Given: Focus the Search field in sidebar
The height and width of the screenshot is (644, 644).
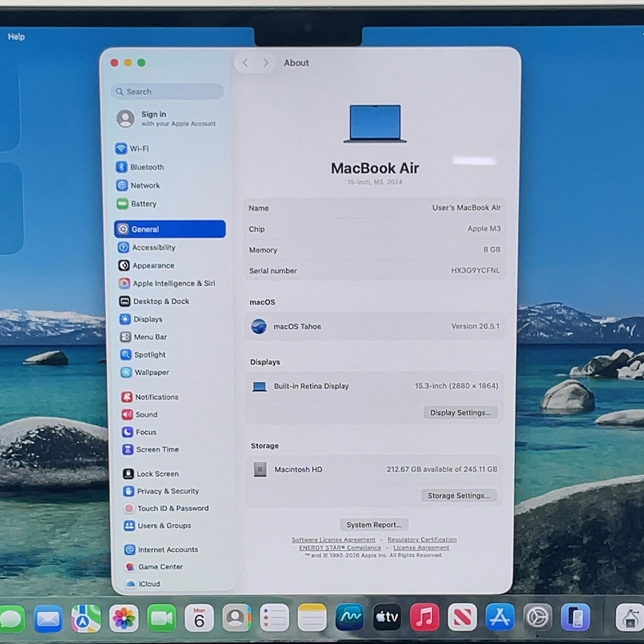Looking at the screenshot, I should (x=167, y=91).
